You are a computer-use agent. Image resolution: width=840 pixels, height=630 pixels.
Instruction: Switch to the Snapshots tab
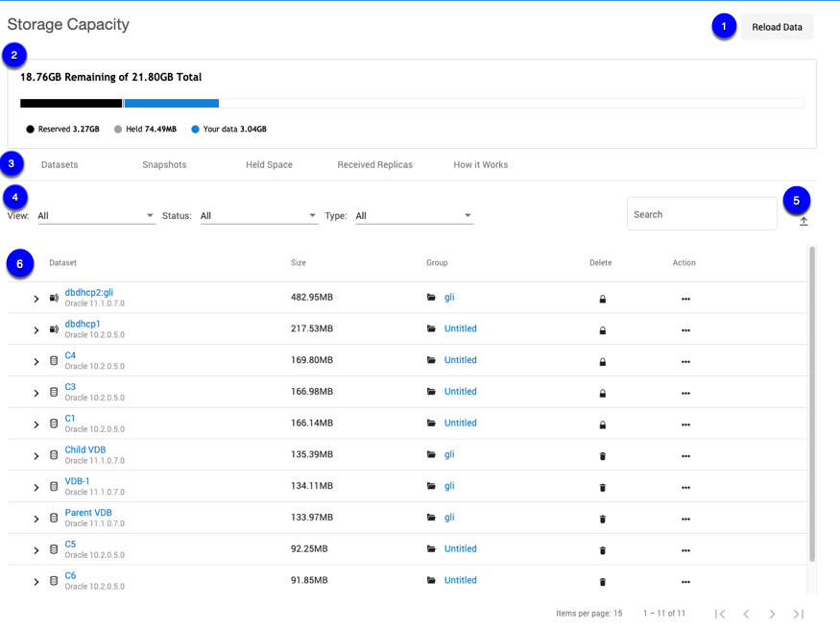pyautogui.click(x=163, y=164)
